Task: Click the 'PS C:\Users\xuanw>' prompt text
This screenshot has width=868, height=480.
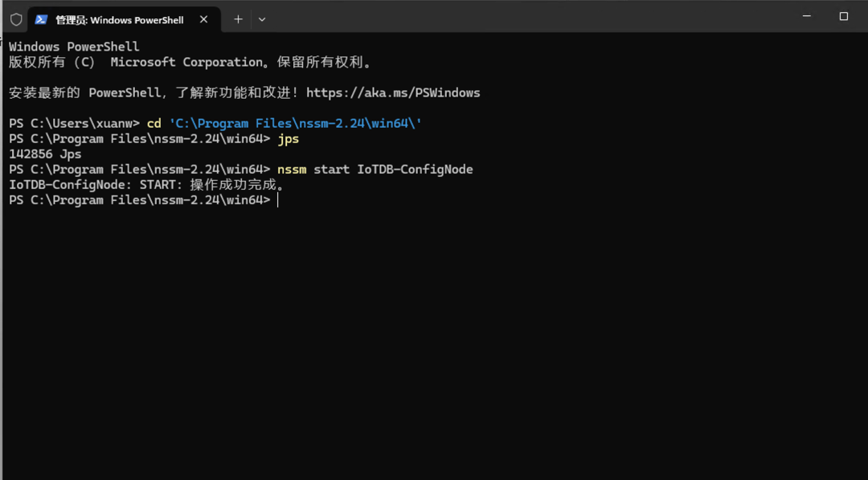Action: click(x=74, y=124)
